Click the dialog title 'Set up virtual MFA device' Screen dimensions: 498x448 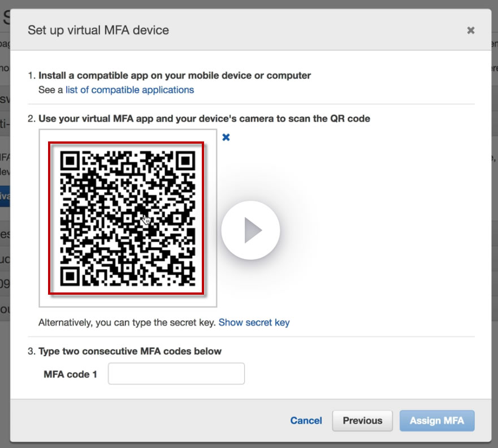point(98,30)
